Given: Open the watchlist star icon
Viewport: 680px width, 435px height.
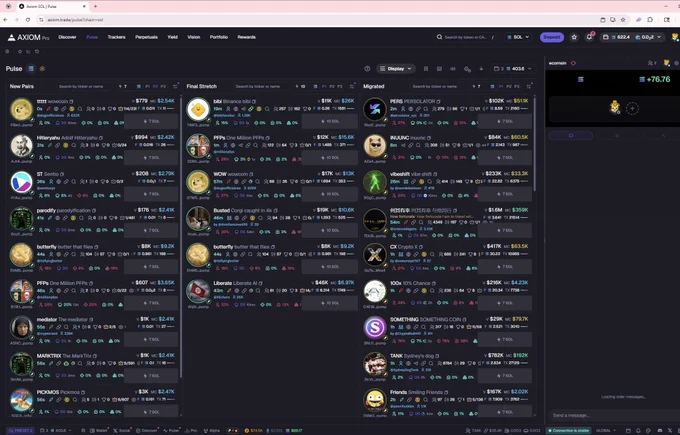Looking at the screenshot, I should coord(574,37).
